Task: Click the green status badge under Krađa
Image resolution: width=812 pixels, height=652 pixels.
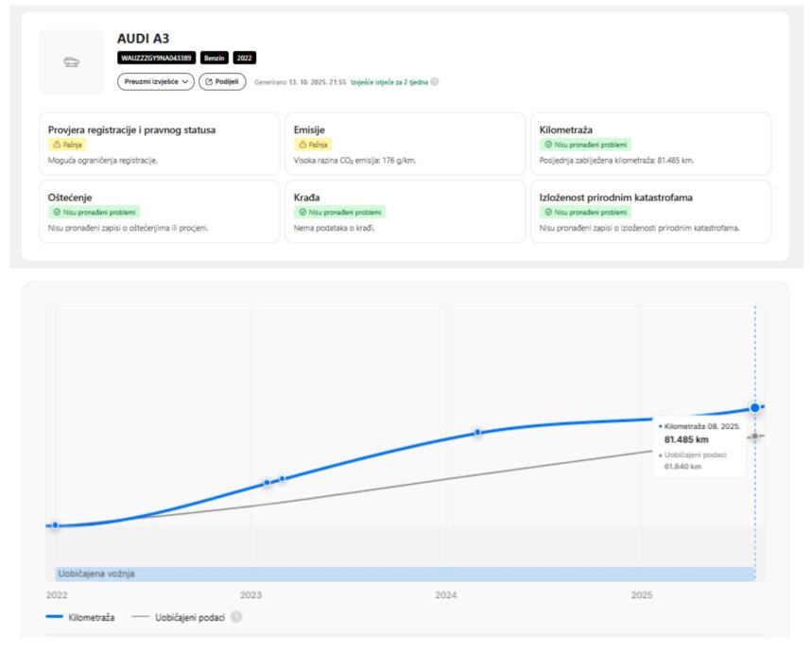Action: tap(339, 213)
